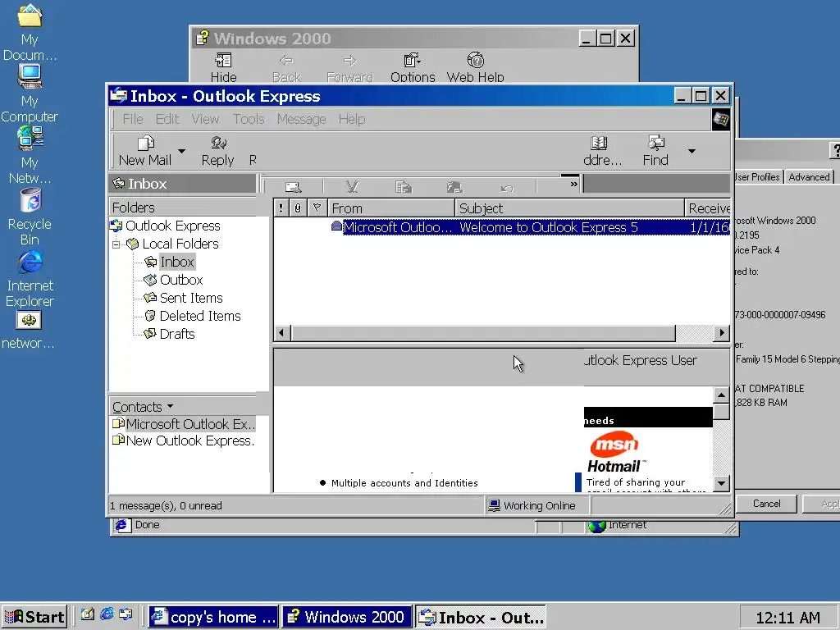The width and height of the screenshot is (840, 630).
Task: Select the Drafts folder
Action: 177,334
